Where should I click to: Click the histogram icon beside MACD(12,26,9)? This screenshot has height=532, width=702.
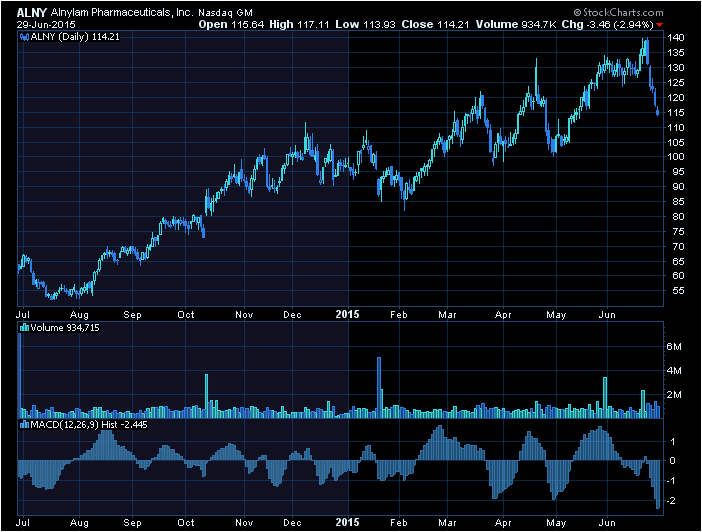[25, 425]
